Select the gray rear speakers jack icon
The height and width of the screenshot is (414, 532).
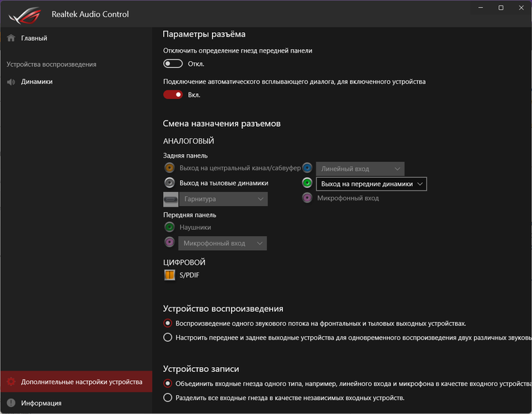[169, 183]
